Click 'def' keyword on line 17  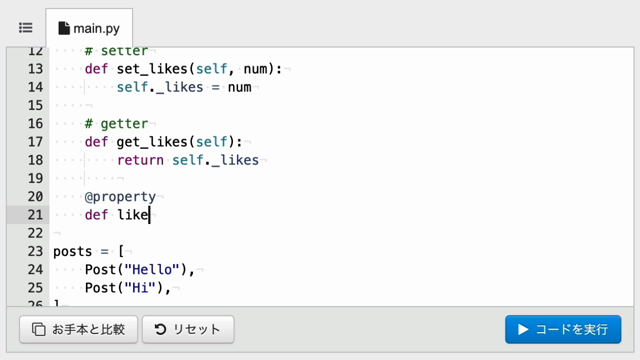[96, 142]
